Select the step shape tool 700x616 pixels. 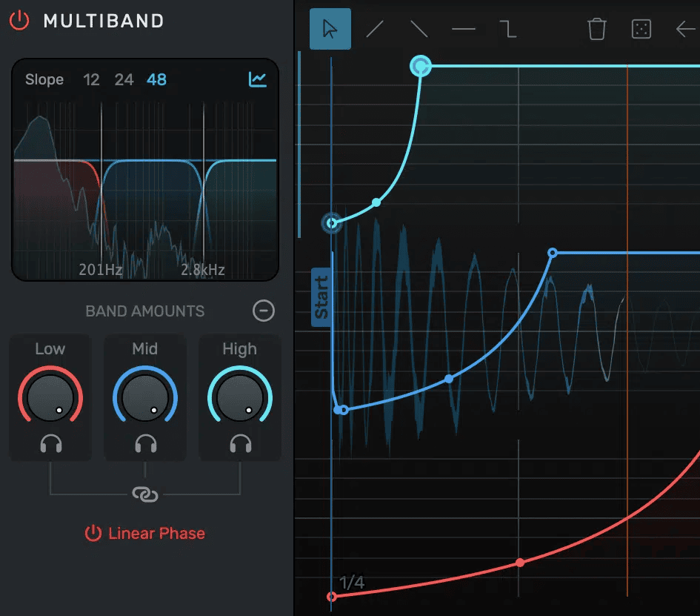pyautogui.click(x=508, y=30)
